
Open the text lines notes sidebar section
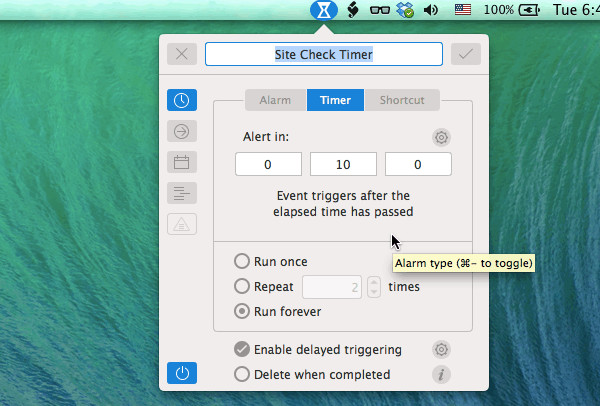pyautogui.click(x=182, y=193)
